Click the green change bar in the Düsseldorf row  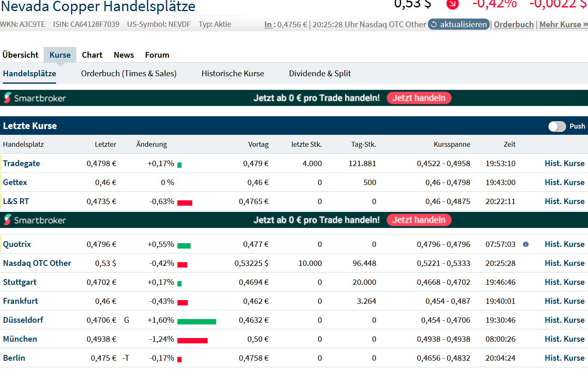(196, 322)
